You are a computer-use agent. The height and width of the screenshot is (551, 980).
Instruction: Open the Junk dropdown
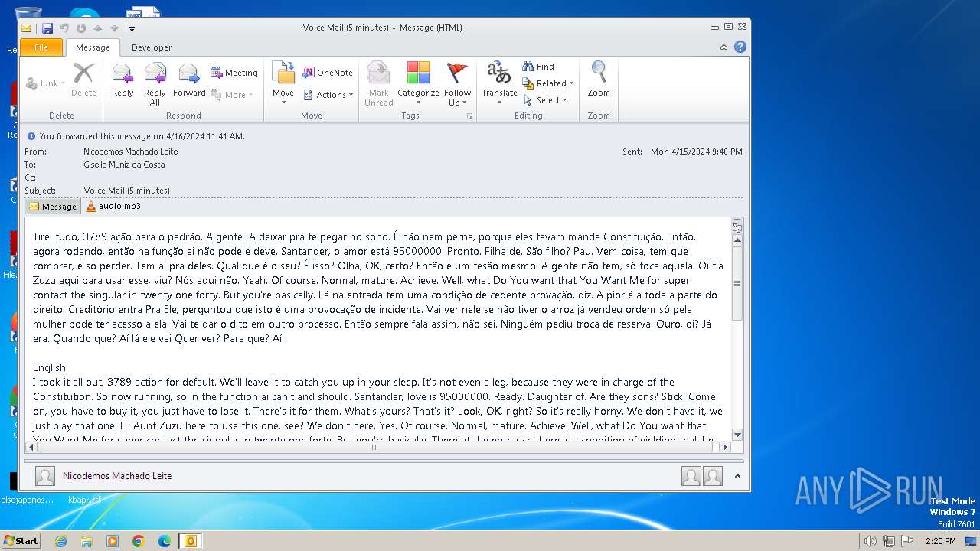[x=45, y=83]
